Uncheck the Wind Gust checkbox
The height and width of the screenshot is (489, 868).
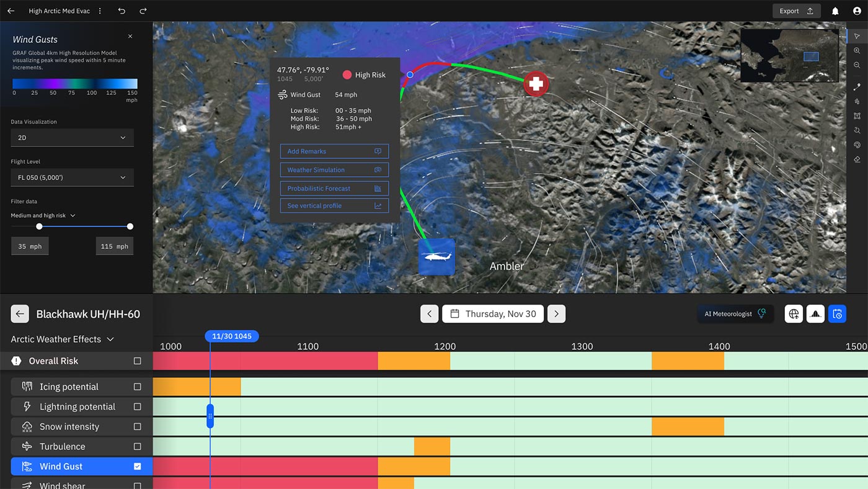point(138,466)
